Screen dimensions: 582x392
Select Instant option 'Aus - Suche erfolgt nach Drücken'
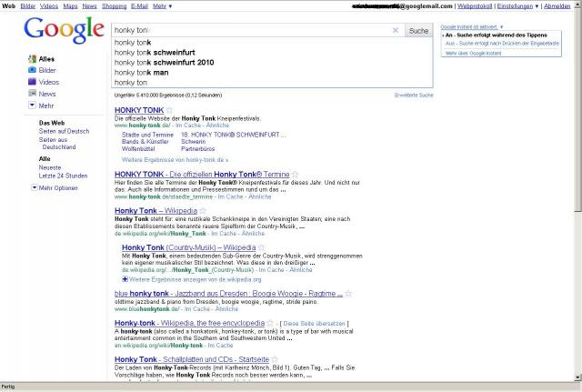click(502, 44)
